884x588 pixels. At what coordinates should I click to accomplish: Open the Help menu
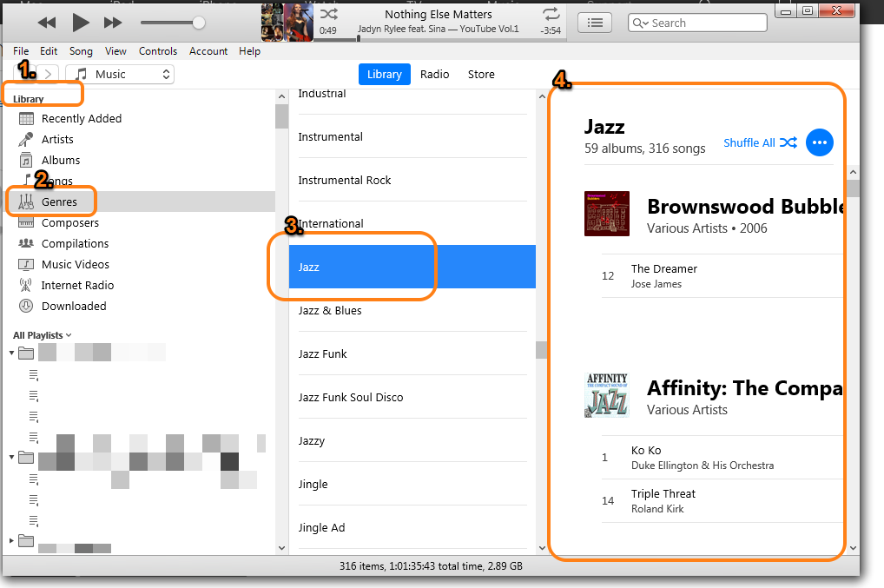(249, 50)
